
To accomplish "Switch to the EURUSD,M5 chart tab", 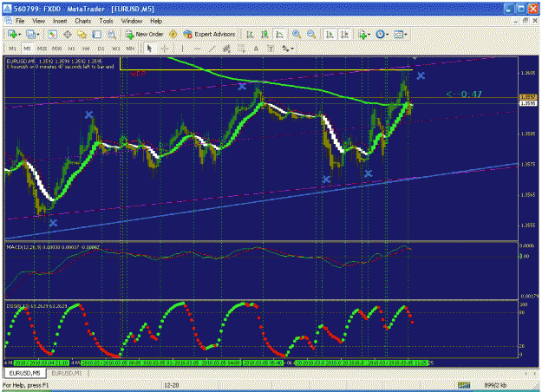I will pos(24,373).
